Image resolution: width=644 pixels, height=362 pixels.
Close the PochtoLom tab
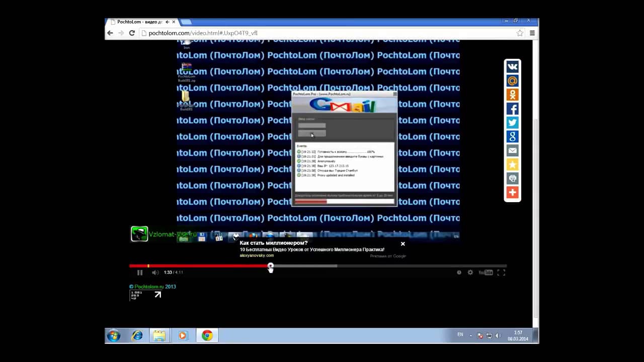pyautogui.click(x=173, y=22)
